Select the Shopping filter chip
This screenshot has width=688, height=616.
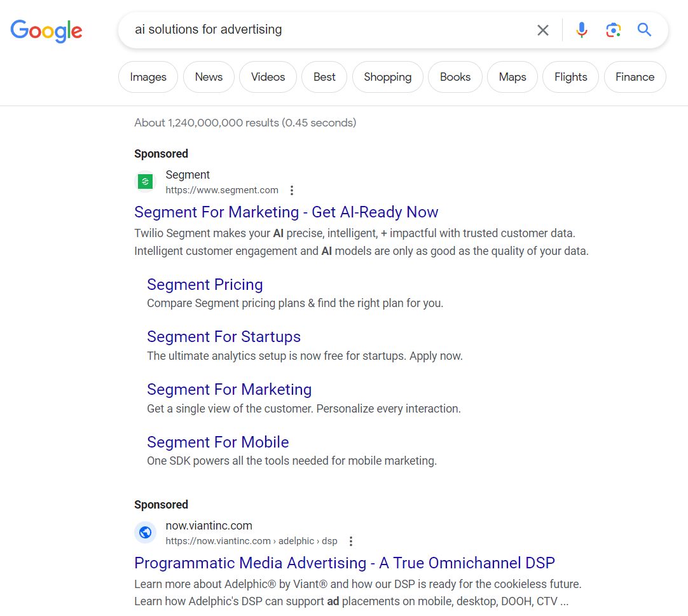click(x=387, y=77)
